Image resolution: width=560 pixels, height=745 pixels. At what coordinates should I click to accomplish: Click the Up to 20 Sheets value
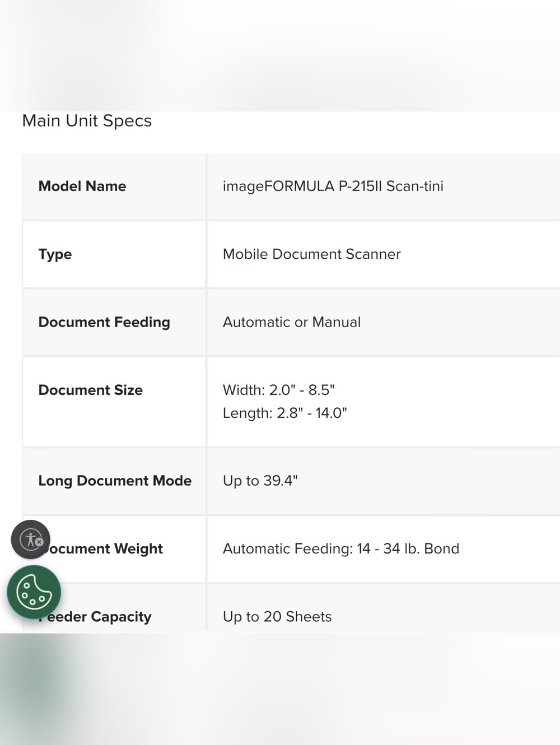(x=277, y=616)
